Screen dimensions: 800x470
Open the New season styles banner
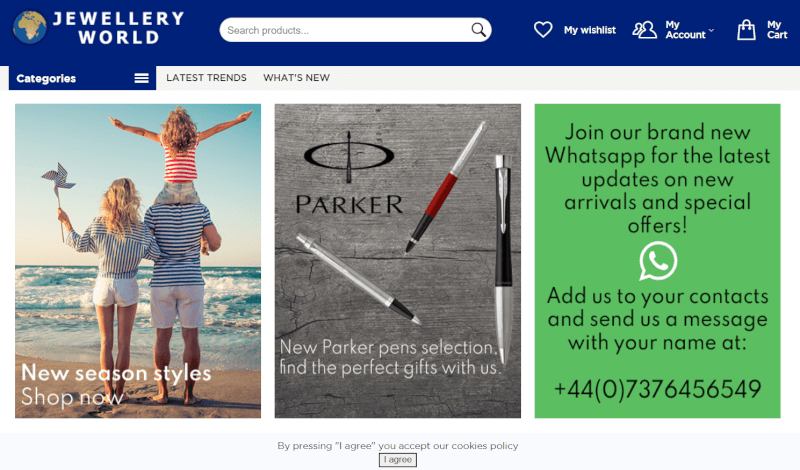coord(138,261)
